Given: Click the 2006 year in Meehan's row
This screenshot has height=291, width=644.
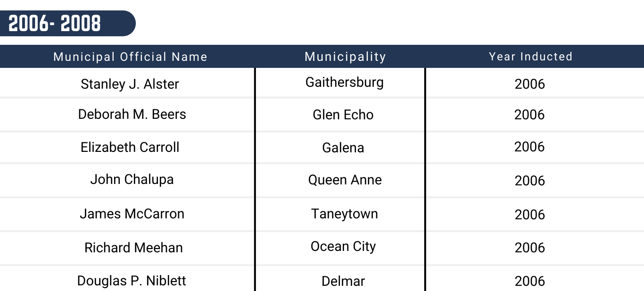Looking at the screenshot, I should [x=530, y=248].
